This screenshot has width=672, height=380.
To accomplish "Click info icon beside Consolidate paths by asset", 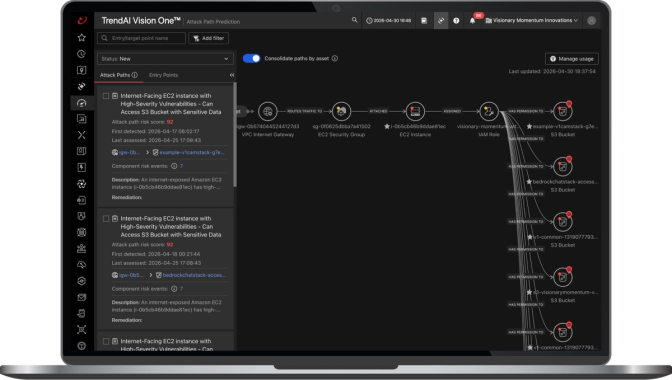I will pos(335,59).
